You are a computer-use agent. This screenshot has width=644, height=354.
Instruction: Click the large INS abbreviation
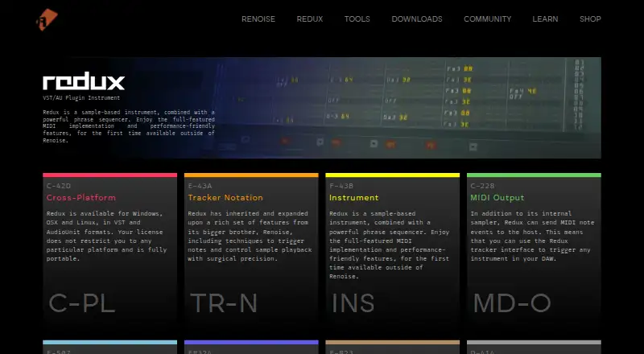tap(353, 303)
